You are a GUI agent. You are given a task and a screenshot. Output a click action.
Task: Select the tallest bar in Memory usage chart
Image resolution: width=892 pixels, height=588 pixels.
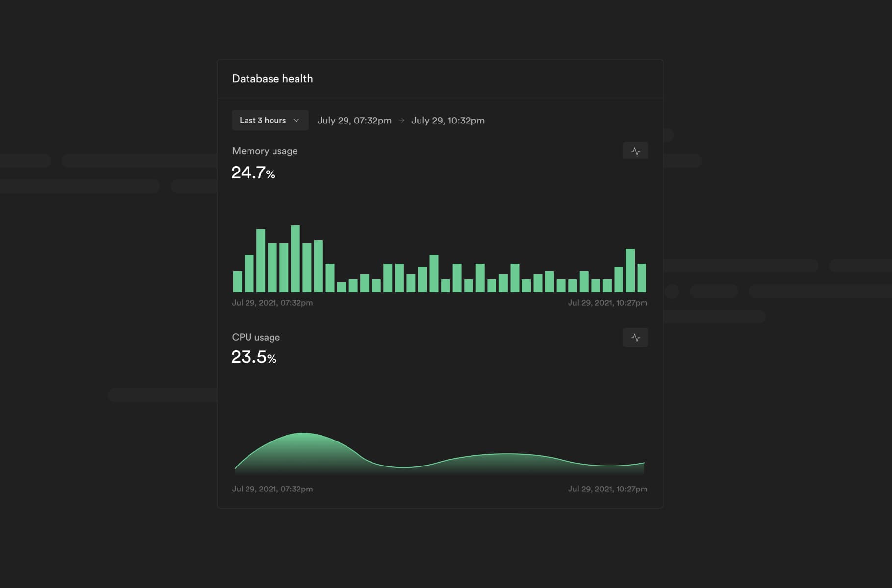[x=295, y=259]
